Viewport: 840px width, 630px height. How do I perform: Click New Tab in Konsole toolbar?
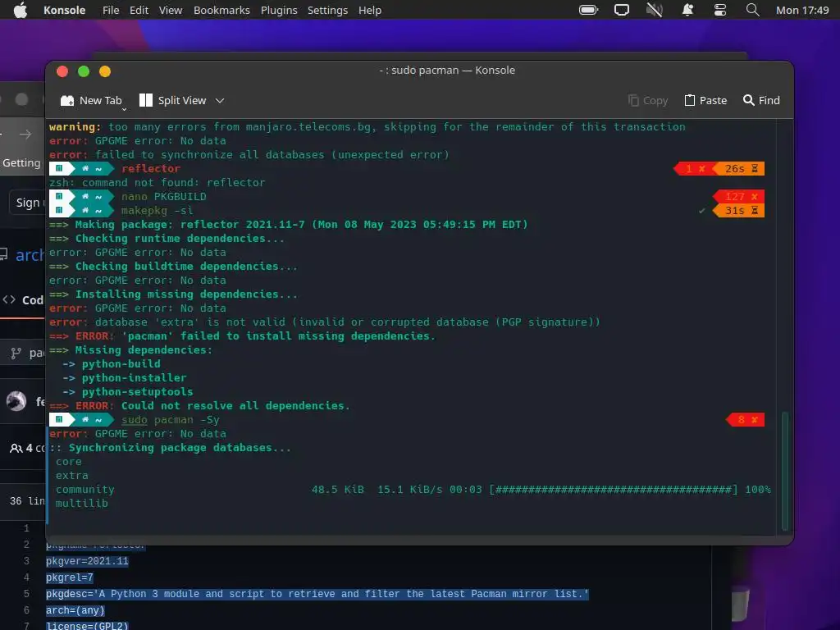pyautogui.click(x=90, y=100)
